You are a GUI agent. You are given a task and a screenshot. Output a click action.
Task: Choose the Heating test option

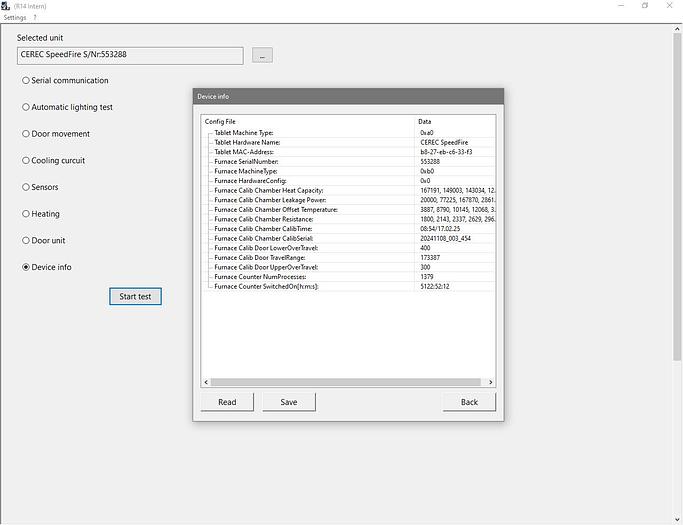coord(26,214)
